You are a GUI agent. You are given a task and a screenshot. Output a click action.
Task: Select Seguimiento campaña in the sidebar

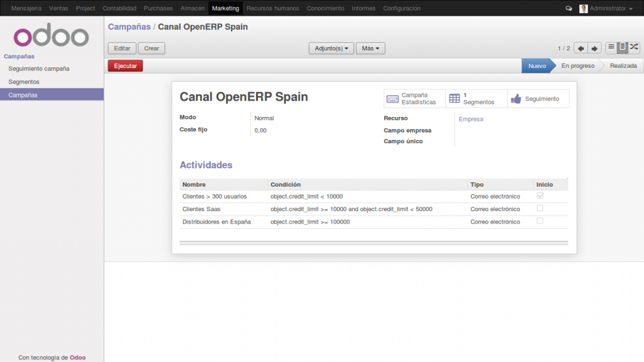pos(38,69)
